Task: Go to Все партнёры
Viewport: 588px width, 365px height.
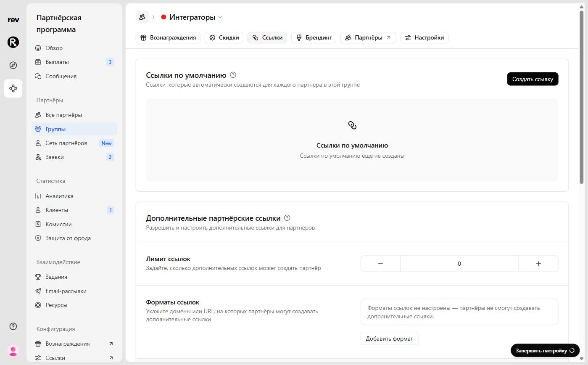Action: [x=74, y=115]
